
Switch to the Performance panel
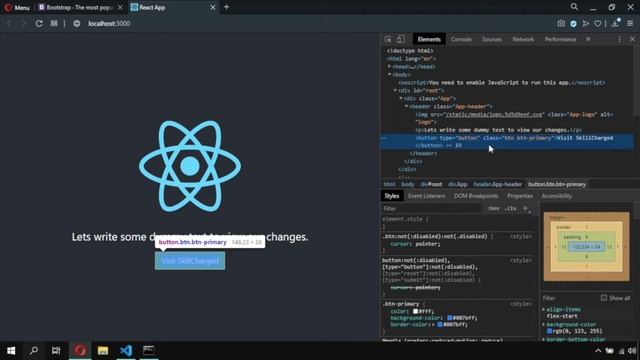[x=560, y=39]
